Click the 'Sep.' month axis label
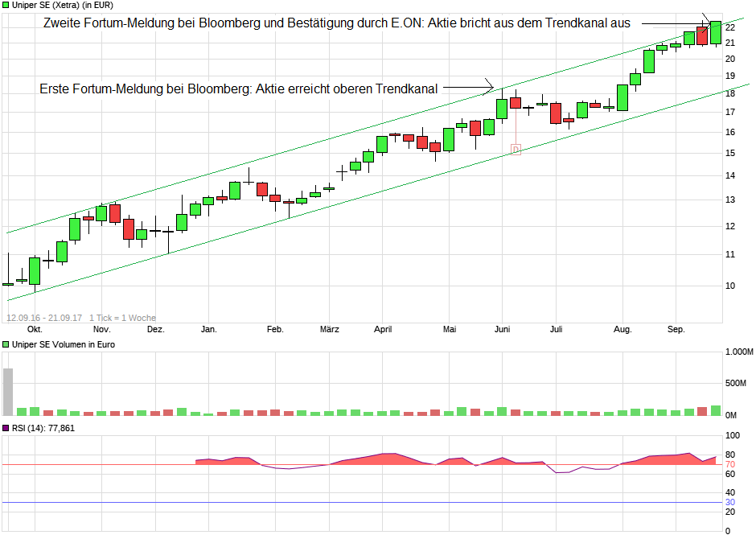The image size is (756, 539). [676, 329]
